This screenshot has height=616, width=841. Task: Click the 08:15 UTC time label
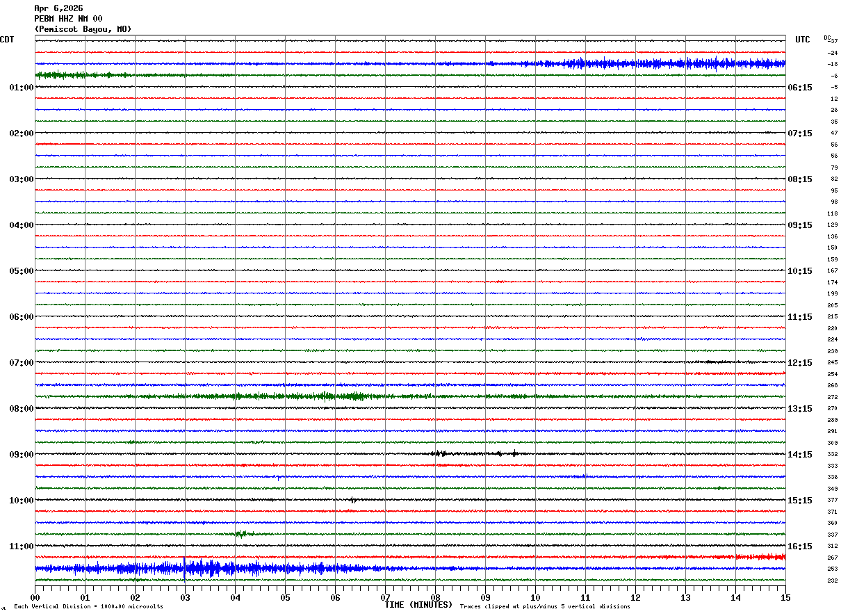coord(800,179)
